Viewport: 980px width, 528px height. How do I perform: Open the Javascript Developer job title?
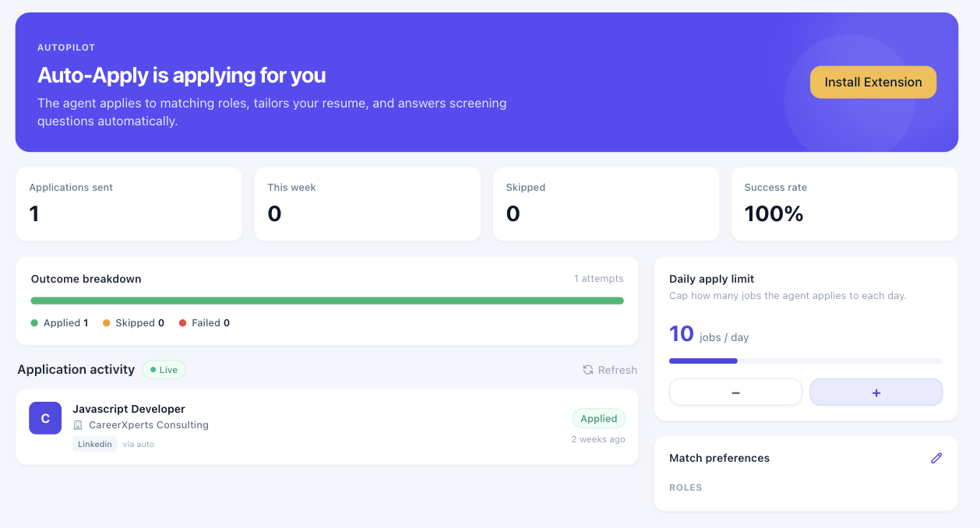click(129, 409)
